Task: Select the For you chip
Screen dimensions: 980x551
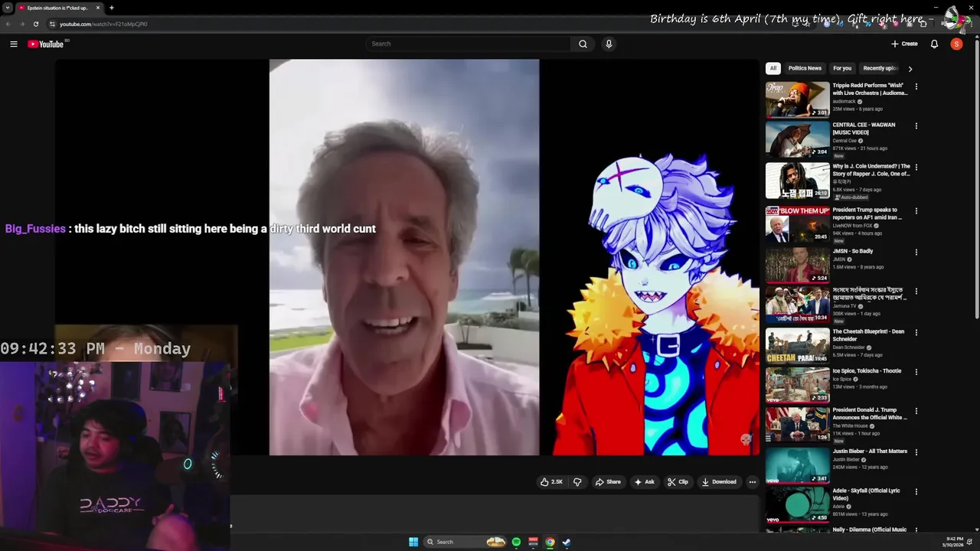Action: click(x=842, y=68)
